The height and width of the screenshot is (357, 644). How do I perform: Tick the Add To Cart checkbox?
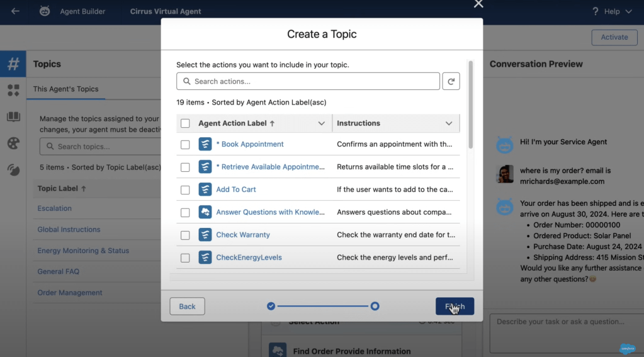185,190
